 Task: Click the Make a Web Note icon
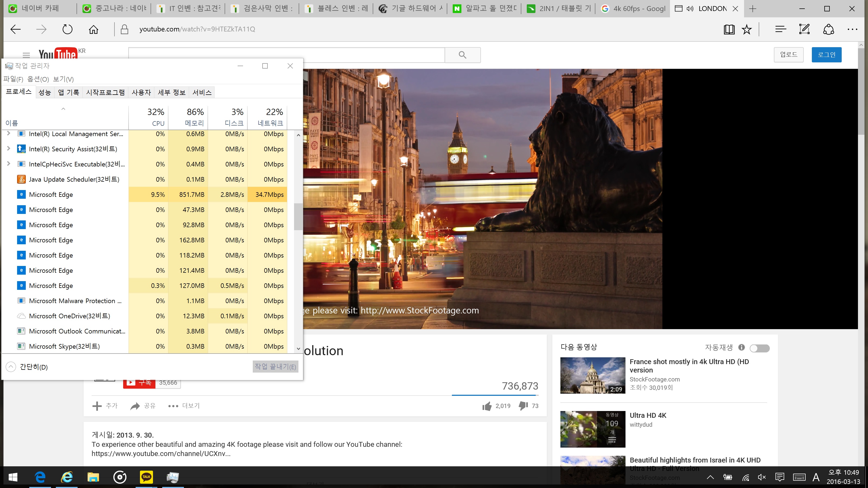[804, 29]
